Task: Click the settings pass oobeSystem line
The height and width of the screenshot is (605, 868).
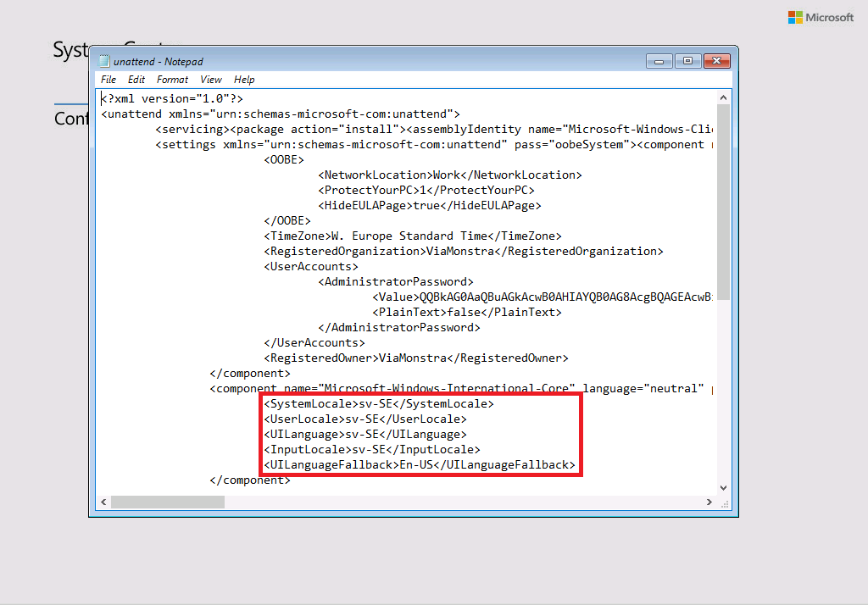Action: tap(434, 144)
